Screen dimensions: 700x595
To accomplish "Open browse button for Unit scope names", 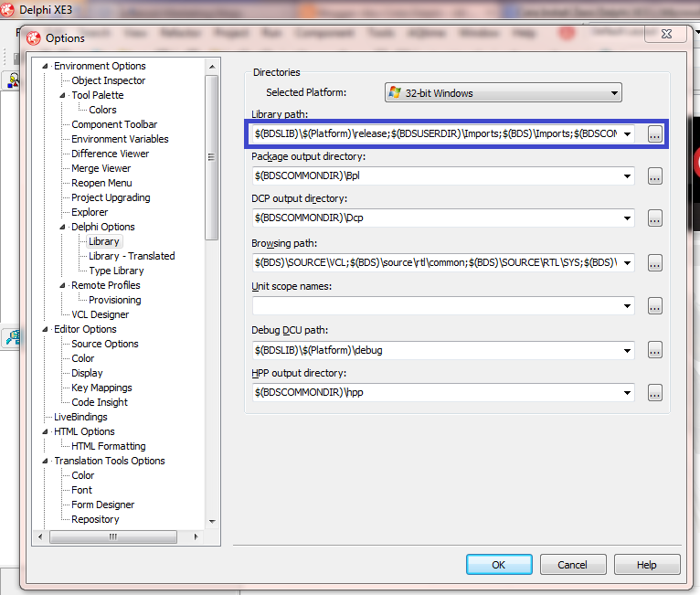I will coord(654,306).
